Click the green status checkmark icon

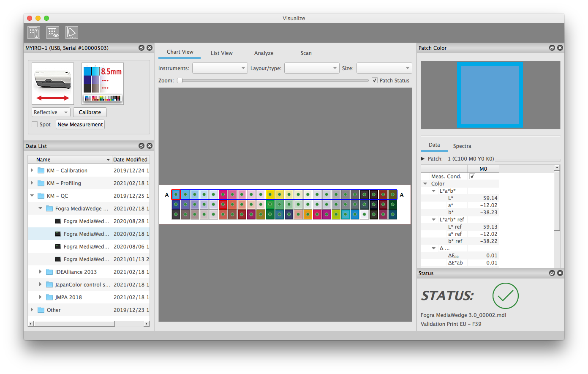pos(505,296)
